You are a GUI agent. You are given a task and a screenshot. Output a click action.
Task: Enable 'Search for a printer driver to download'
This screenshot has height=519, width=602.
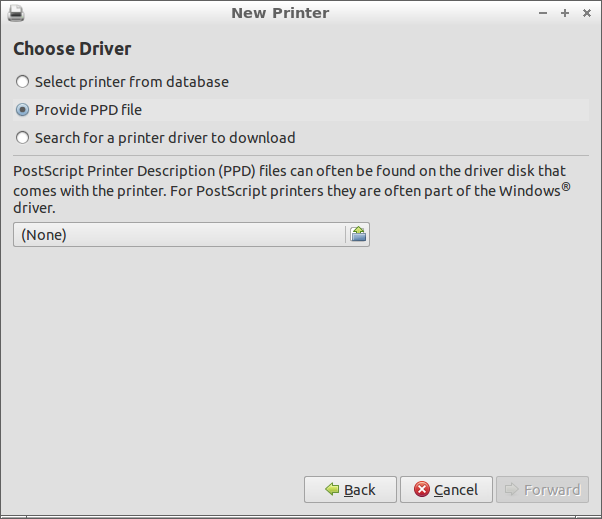(22, 138)
